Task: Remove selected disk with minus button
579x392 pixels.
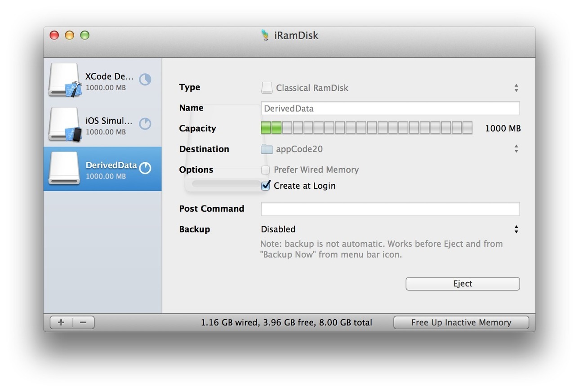Action: click(x=83, y=322)
